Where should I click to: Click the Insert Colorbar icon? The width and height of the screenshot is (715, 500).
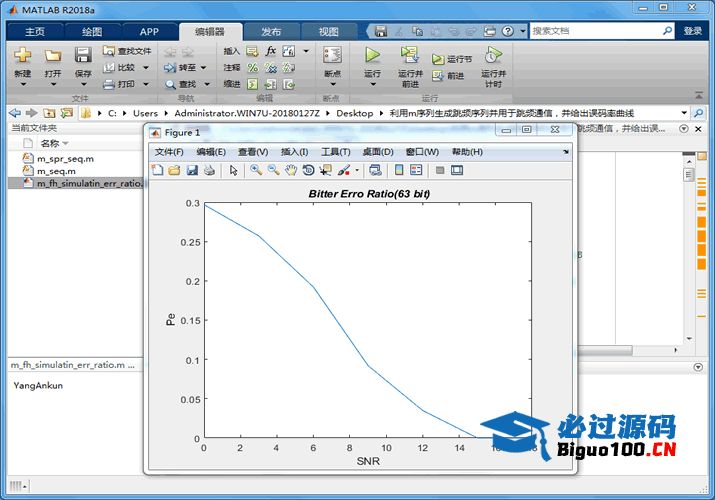(399, 170)
